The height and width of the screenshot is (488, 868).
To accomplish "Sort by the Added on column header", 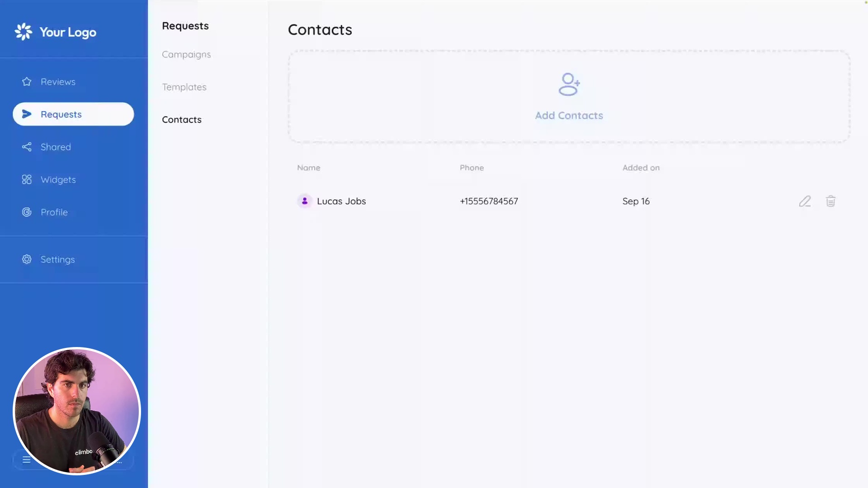I will (641, 168).
